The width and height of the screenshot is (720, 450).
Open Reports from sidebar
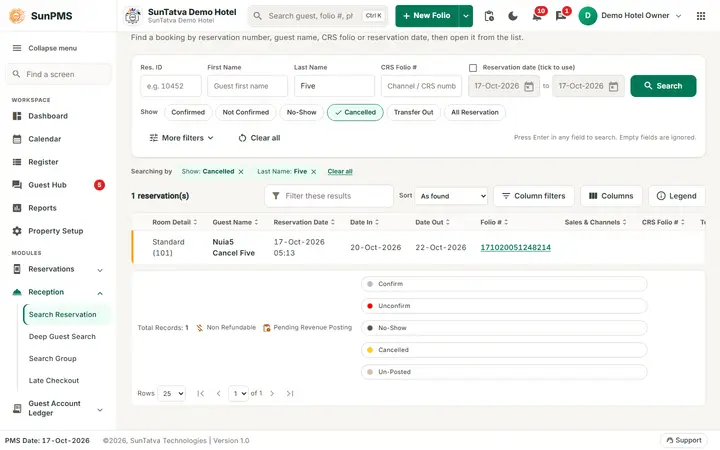tap(42, 208)
